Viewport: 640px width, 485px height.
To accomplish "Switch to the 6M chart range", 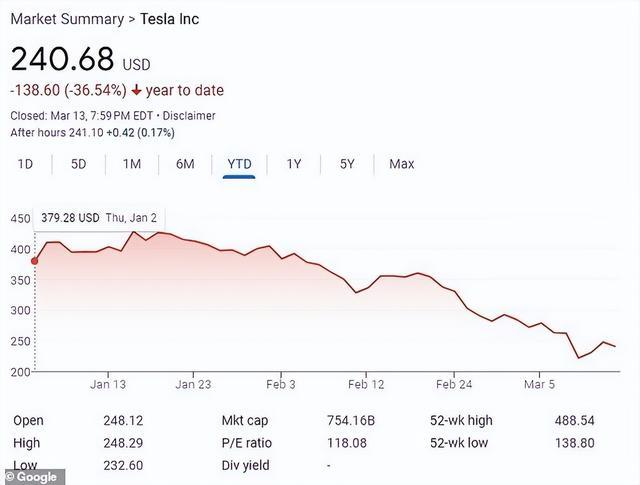I will click(185, 164).
